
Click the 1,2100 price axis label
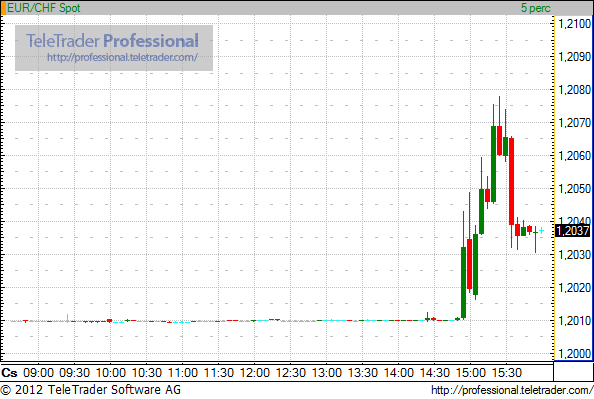575,24
